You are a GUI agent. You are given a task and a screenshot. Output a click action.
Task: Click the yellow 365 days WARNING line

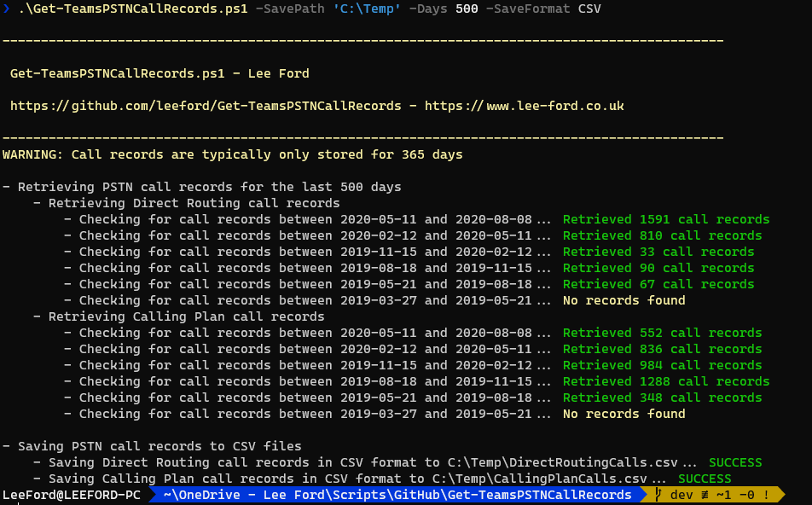pyautogui.click(x=232, y=154)
